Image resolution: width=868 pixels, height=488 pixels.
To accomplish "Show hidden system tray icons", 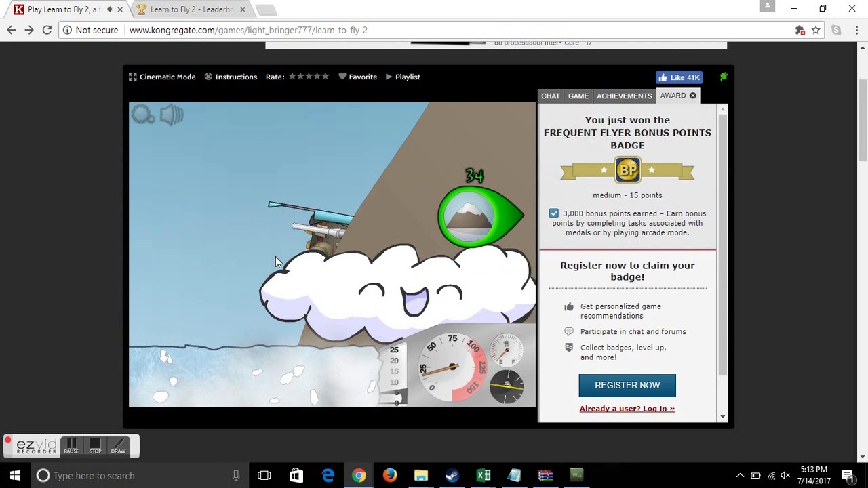I will pos(740,475).
